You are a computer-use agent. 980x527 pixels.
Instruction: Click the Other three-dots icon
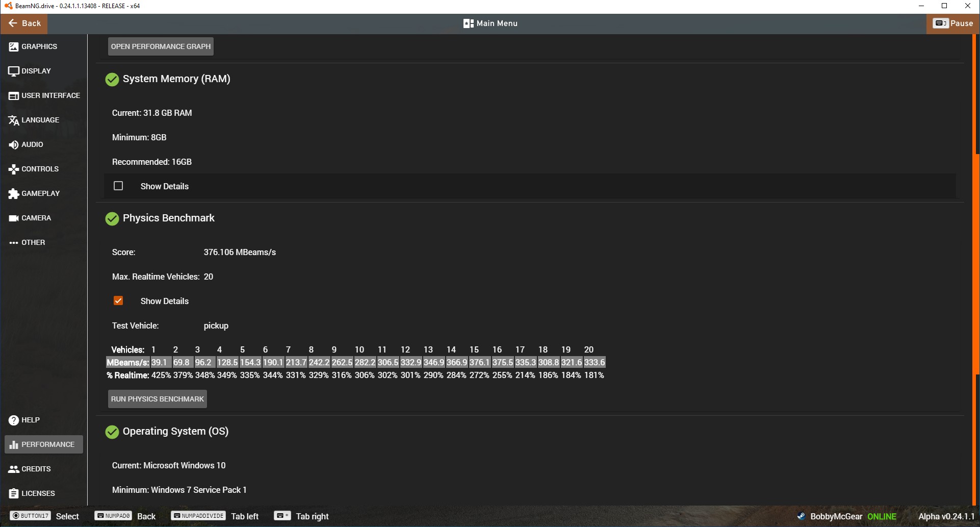click(14, 243)
